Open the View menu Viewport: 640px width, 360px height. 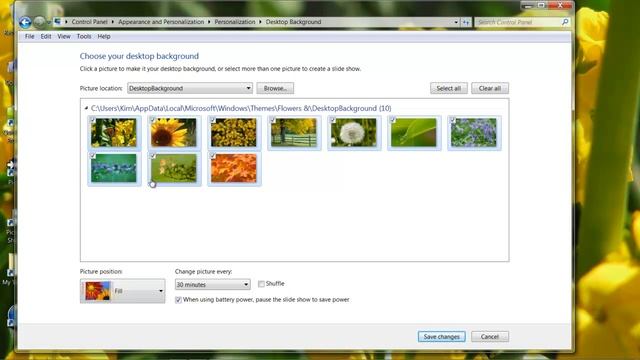[x=64, y=36]
